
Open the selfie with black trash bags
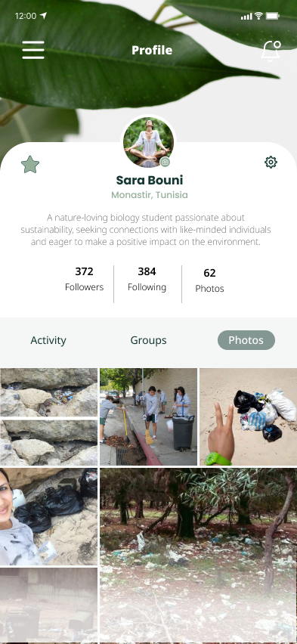coord(48,516)
